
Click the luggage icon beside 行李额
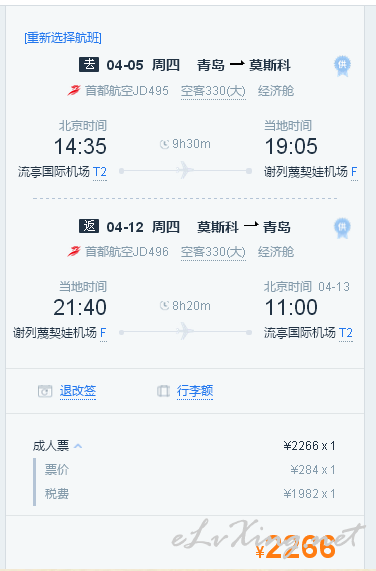coord(163,391)
